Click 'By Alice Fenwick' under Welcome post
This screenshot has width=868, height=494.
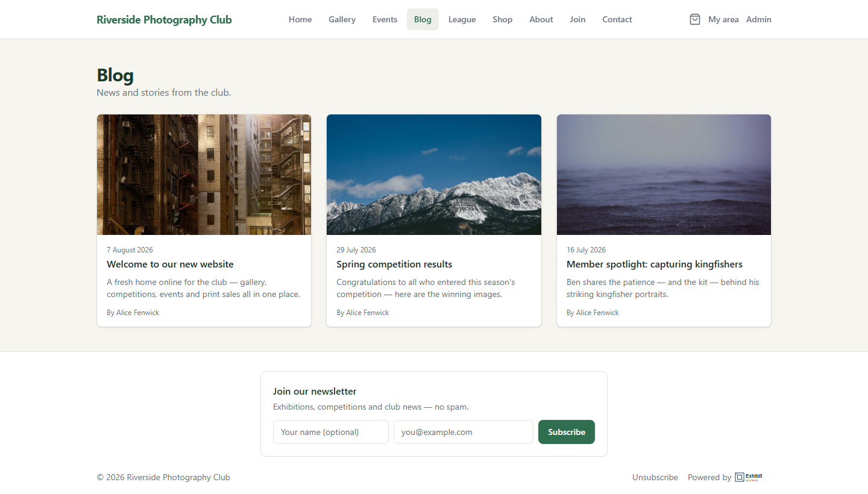133,313
